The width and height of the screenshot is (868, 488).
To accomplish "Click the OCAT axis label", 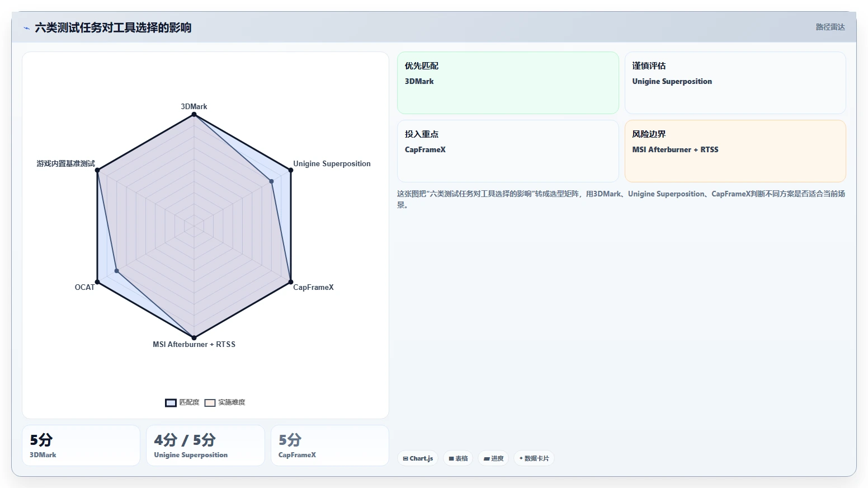I will click(85, 287).
